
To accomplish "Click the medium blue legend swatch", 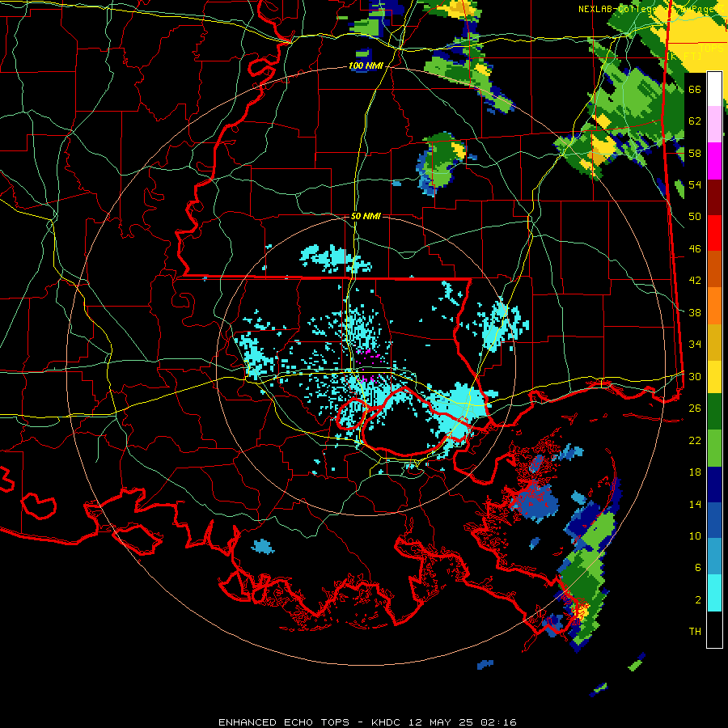I will click(x=714, y=520).
